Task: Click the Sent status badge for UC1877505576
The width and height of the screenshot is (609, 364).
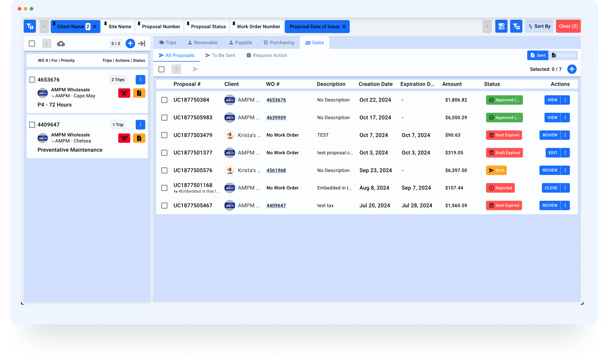Action: pos(496,170)
